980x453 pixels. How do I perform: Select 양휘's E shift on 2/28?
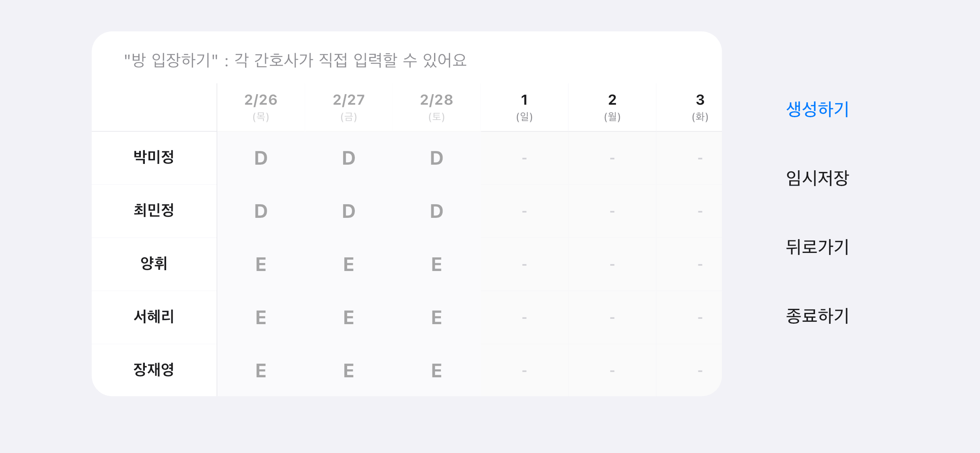[x=436, y=264]
